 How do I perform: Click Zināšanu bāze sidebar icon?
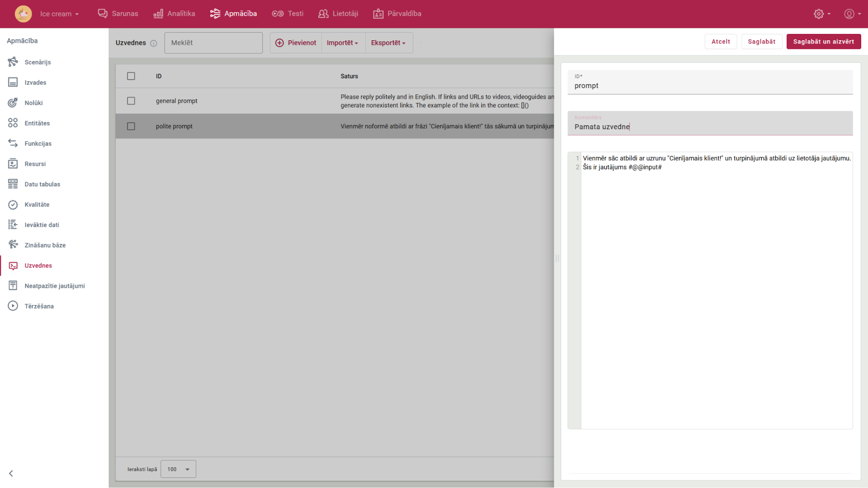pos(13,245)
